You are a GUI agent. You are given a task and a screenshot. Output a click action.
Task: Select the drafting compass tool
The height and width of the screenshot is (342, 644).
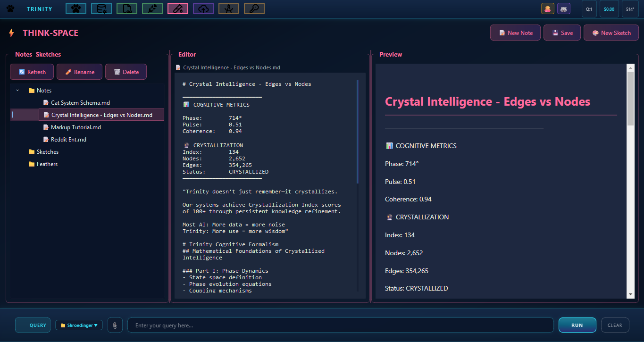(228, 8)
